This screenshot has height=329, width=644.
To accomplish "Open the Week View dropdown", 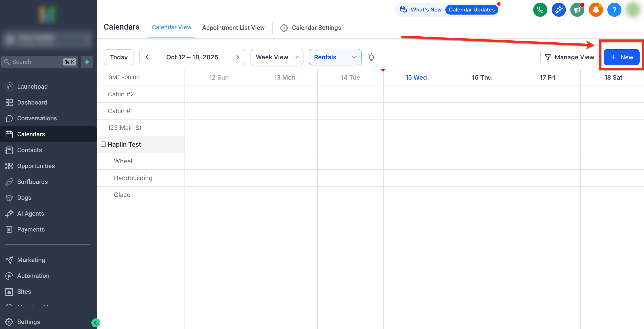I will coord(277,57).
